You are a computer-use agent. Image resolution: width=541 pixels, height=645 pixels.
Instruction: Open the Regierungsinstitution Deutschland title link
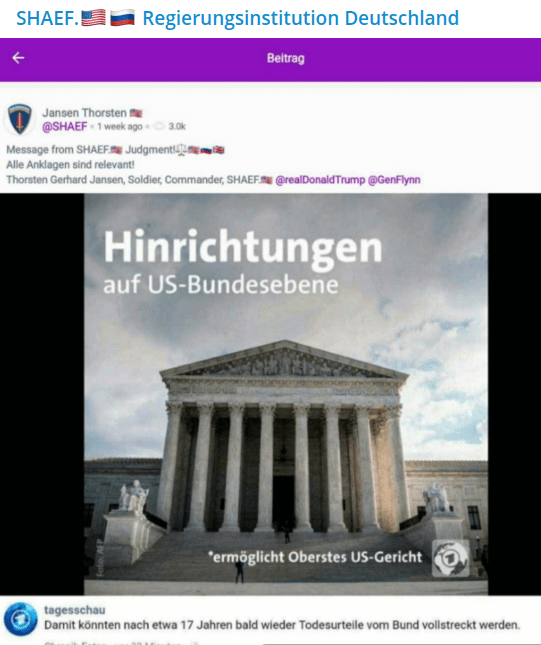pos(300,18)
